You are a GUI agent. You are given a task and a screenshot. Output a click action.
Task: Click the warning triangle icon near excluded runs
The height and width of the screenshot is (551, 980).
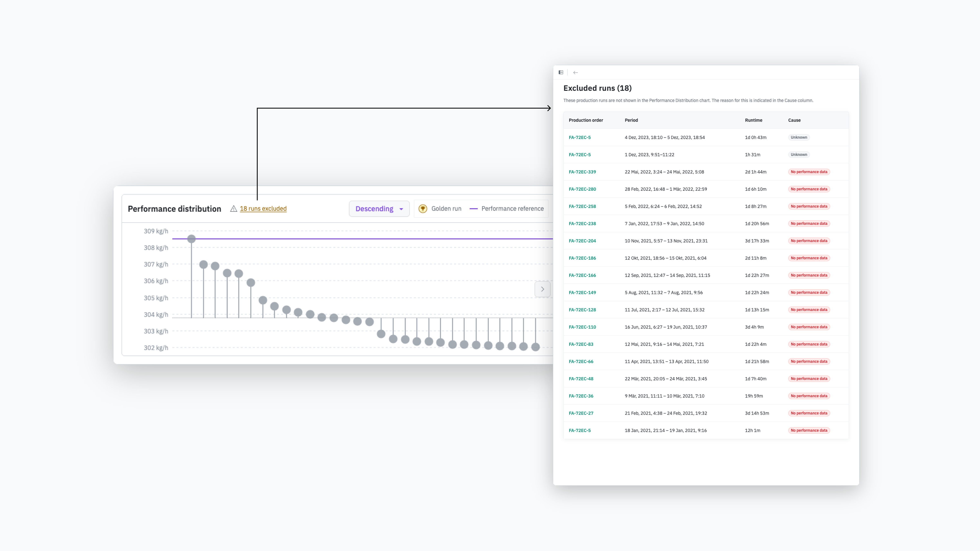(234, 208)
